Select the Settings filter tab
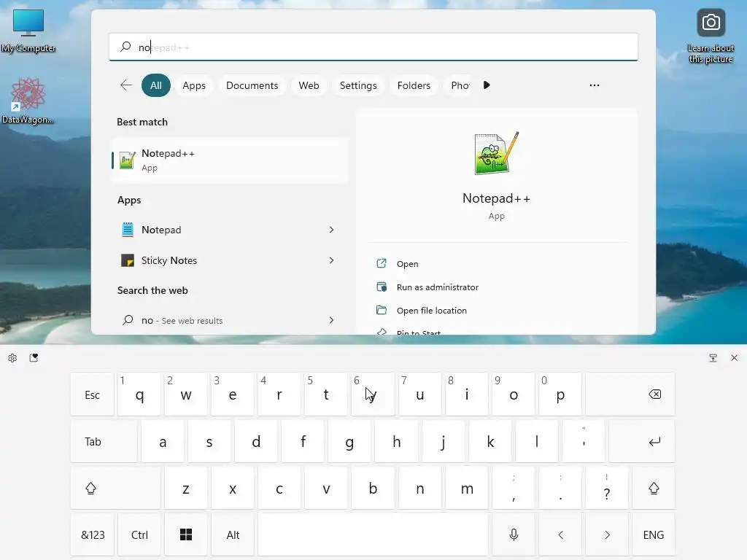747x560 pixels. [358, 85]
